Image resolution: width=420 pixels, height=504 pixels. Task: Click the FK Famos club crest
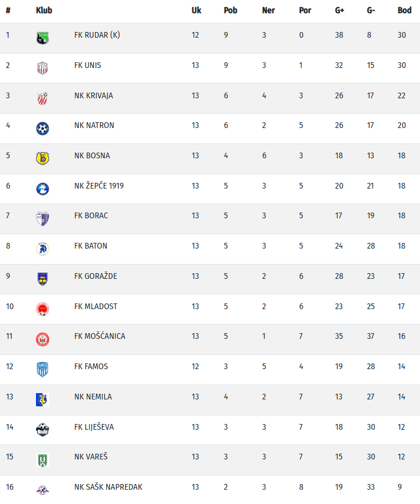pos(42,369)
